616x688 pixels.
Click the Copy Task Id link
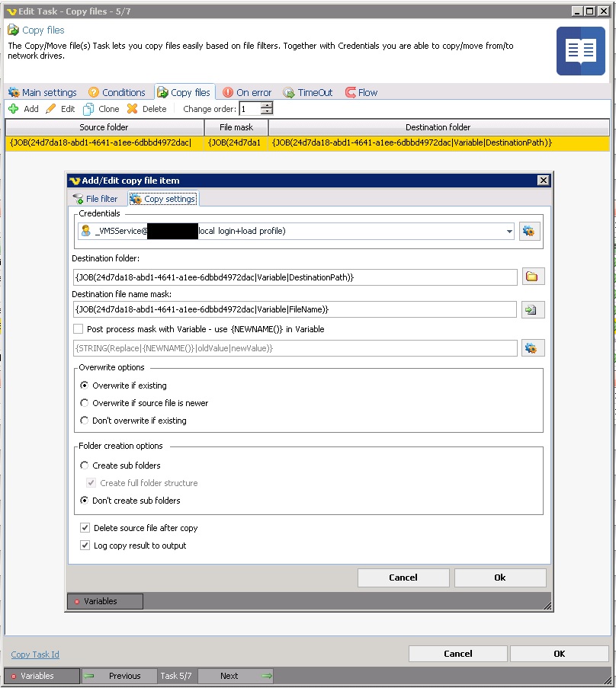click(x=35, y=654)
